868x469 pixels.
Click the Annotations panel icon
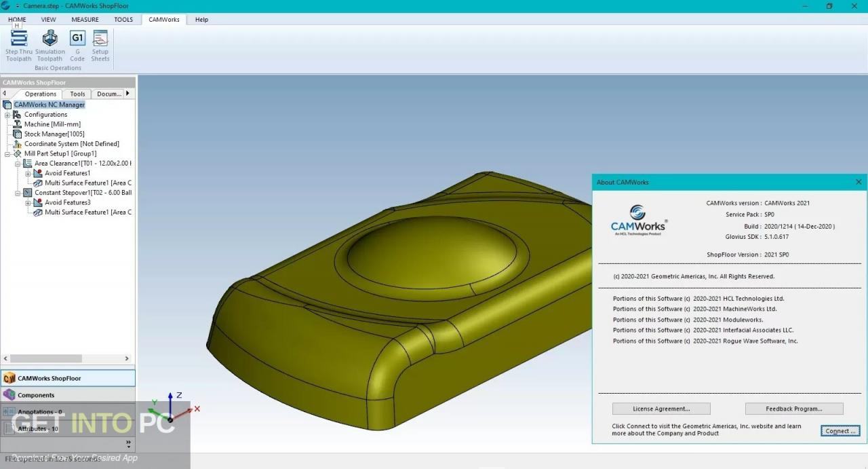9,412
